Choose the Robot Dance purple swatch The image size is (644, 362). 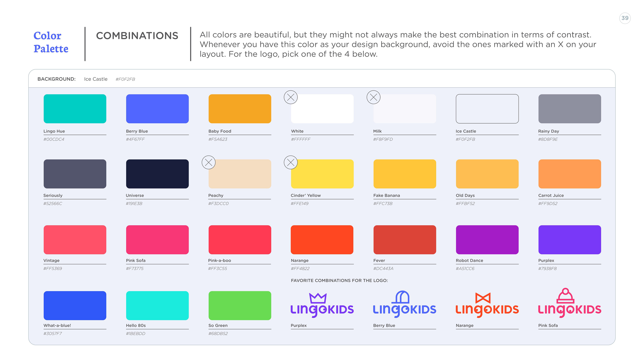pos(487,240)
